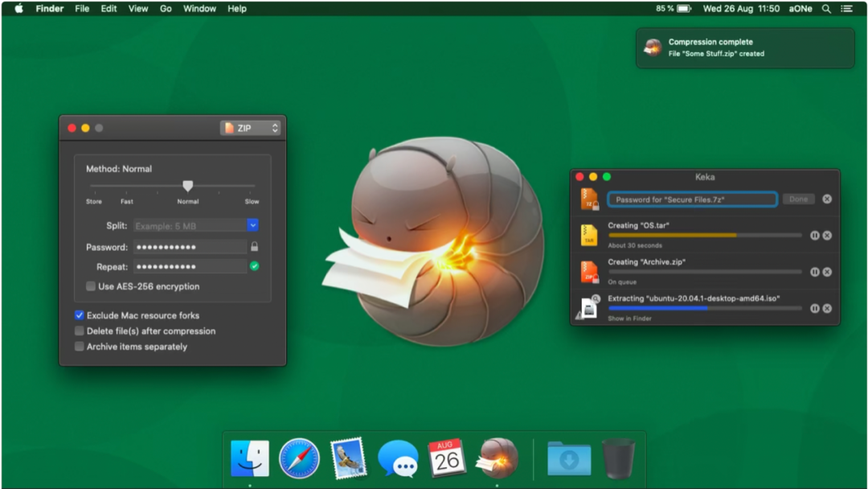Image resolution: width=868 pixels, height=489 pixels.
Task: Open the Calendar dock icon showing 26
Action: [x=446, y=458]
